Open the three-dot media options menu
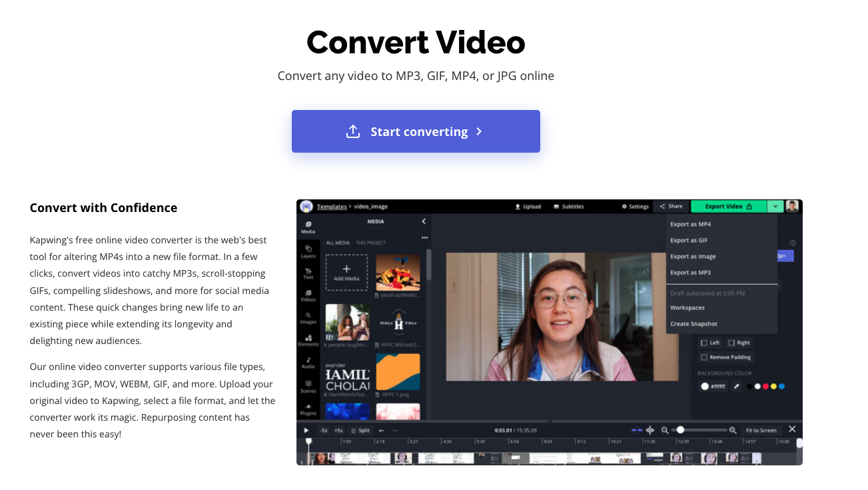This screenshot has width=868, height=490. [424, 237]
